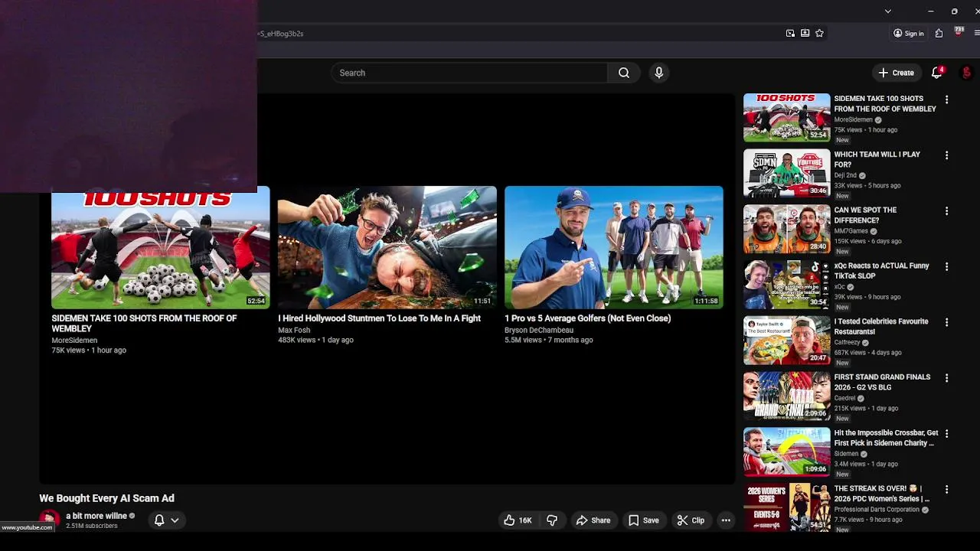Click title I Hired Hollywood Stuntmen To Lose
This screenshot has width=980, height=551.
(x=380, y=318)
